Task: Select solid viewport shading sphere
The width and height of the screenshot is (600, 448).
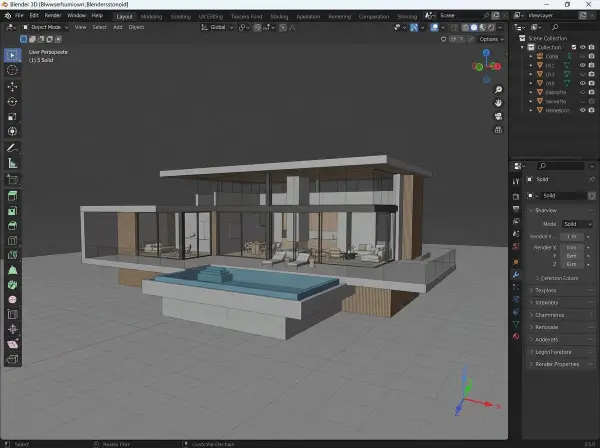Action: pos(474,28)
